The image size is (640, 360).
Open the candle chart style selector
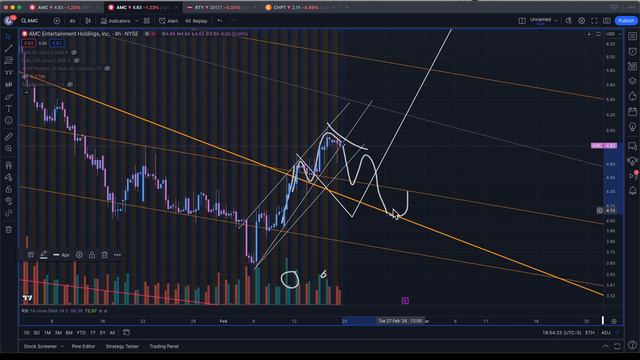pos(88,21)
